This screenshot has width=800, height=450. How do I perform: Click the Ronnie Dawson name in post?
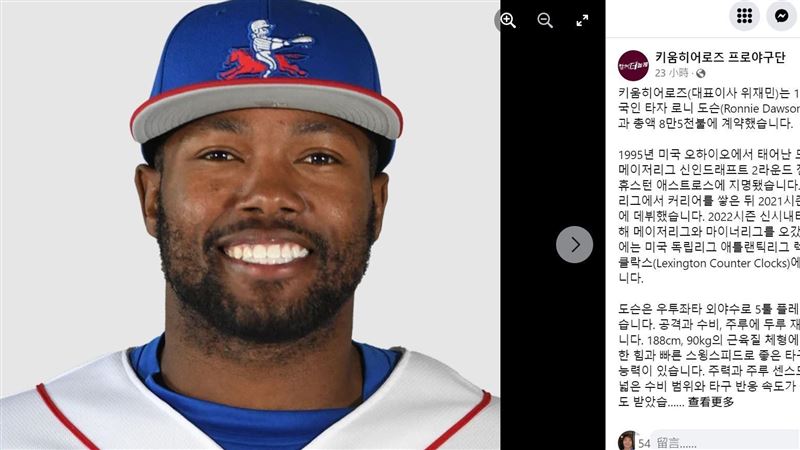[x=761, y=109]
